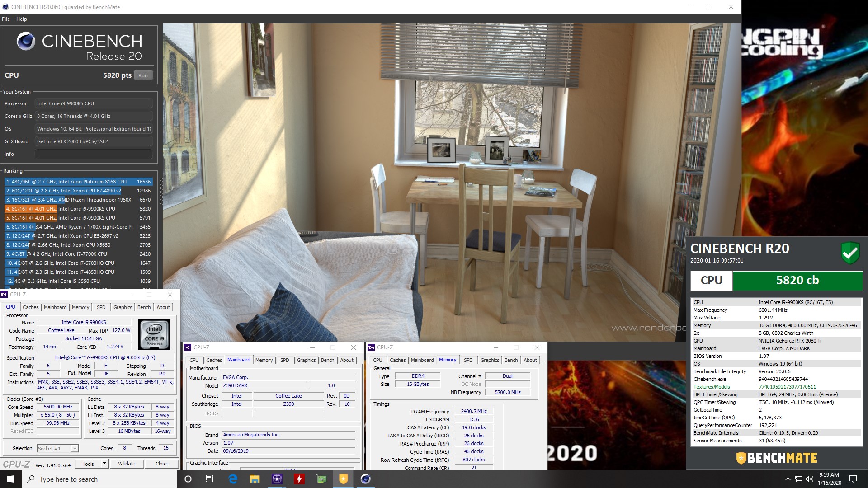Click the Tools button in CPU-Z
The width and height of the screenshot is (868, 488).
tap(88, 464)
